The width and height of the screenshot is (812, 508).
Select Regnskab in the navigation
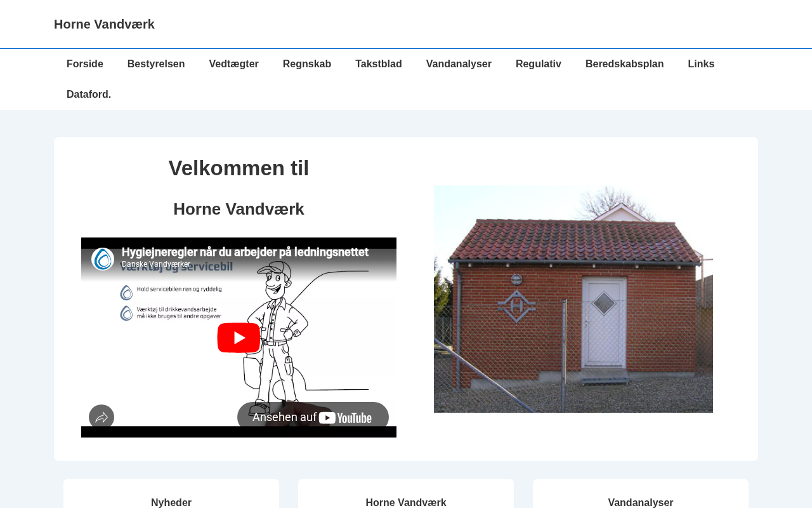tap(307, 64)
